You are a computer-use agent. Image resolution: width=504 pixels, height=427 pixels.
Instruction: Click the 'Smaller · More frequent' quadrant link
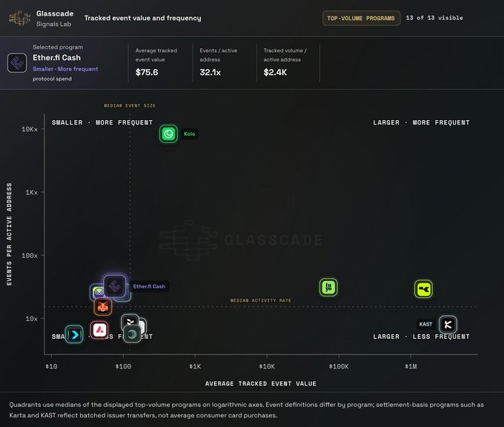tap(65, 69)
